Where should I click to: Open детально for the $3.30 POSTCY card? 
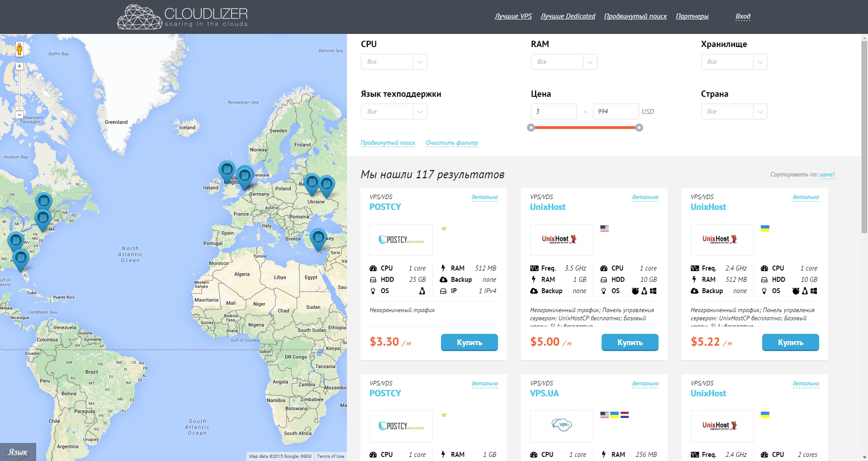[x=484, y=197]
